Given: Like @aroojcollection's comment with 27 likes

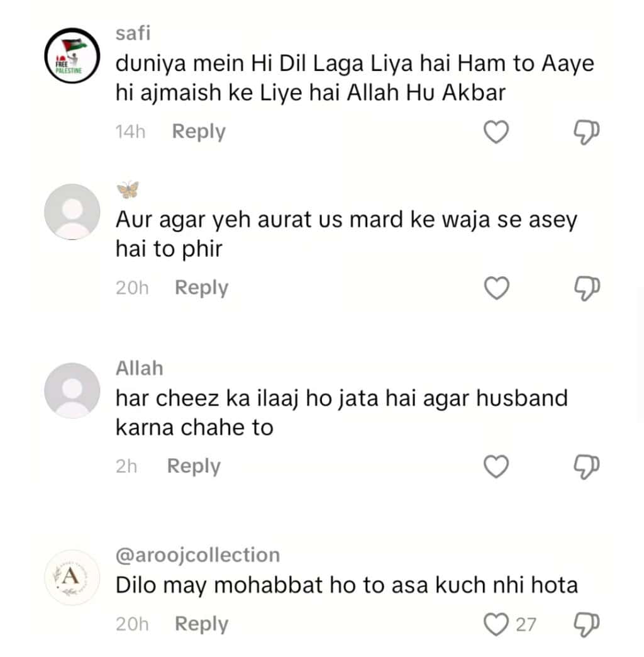Looking at the screenshot, I should tap(496, 624).
